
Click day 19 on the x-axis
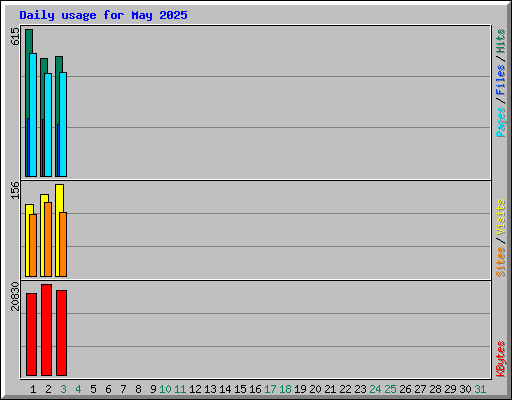pyautogui.click(x=300, y=389)
